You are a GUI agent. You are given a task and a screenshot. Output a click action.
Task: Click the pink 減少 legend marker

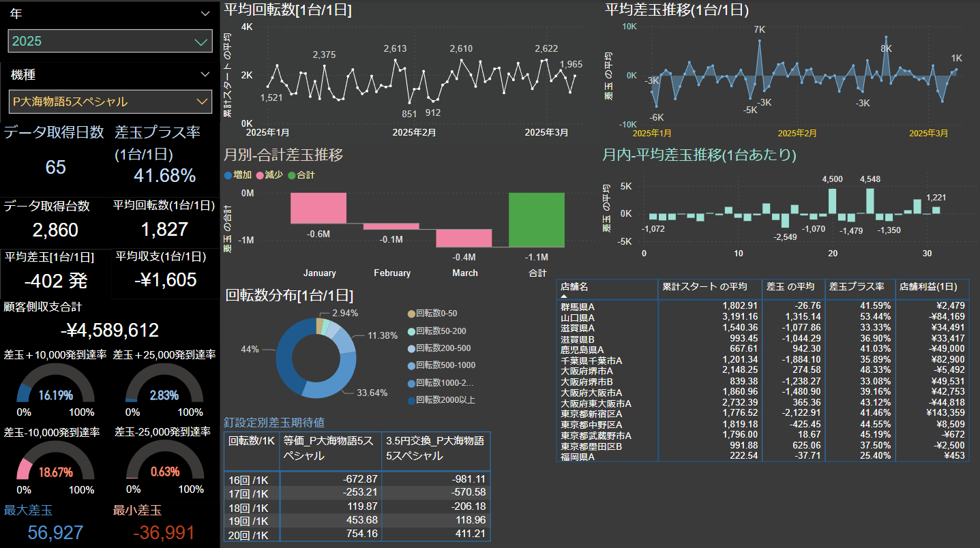[259, 175]
